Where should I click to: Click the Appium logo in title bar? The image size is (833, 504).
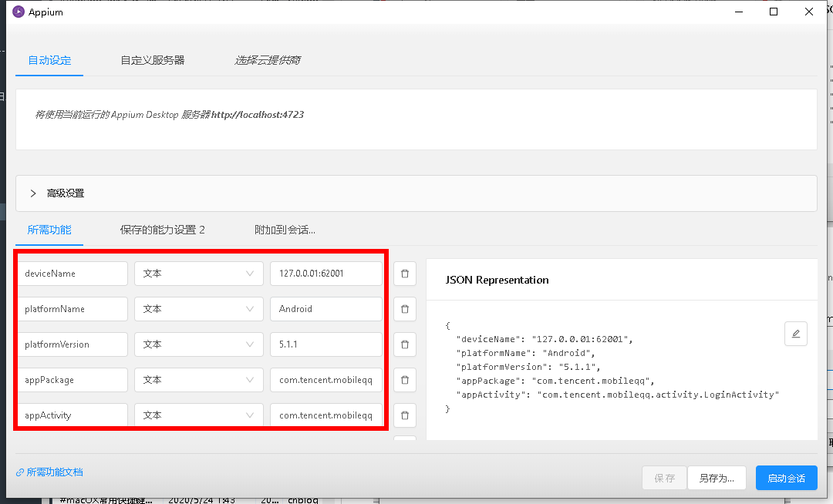tap(19, 12)
